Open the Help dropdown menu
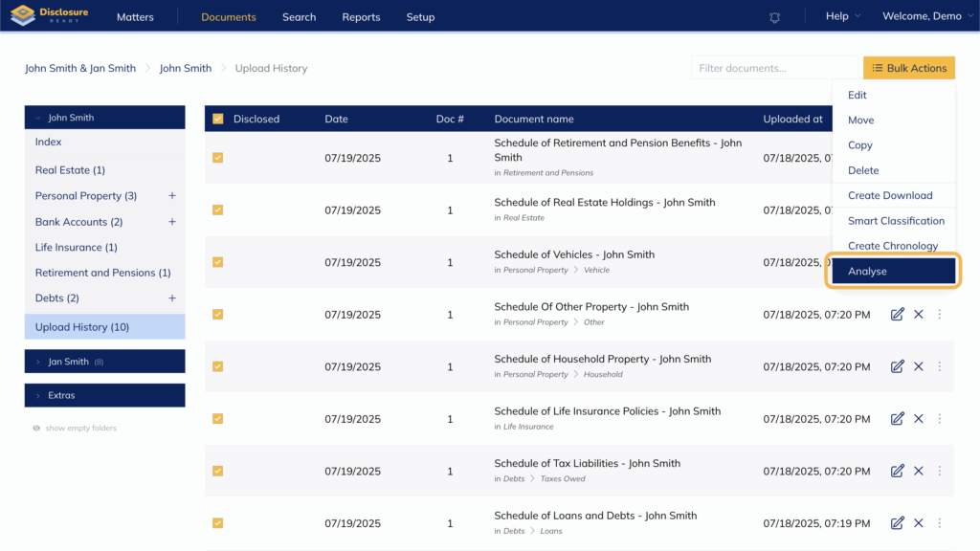 pos(842,17)
